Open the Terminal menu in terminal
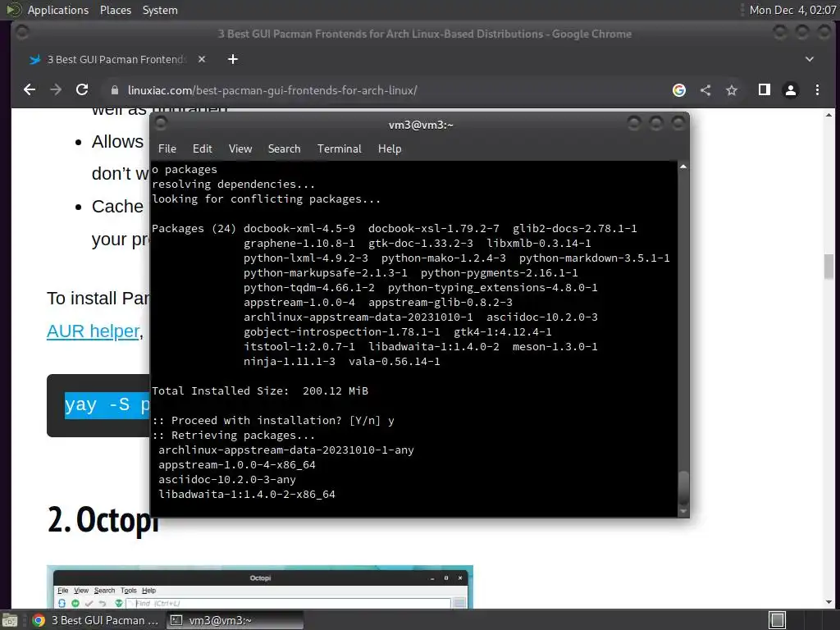 pos(339,148)
